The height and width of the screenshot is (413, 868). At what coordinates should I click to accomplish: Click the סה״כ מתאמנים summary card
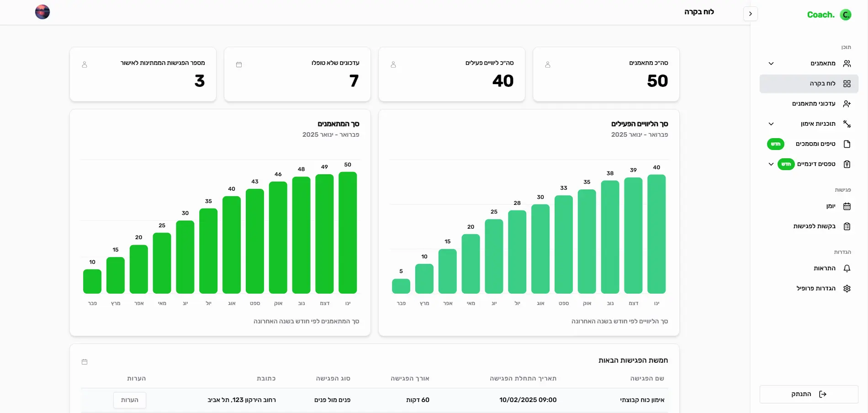pos(606,74)
